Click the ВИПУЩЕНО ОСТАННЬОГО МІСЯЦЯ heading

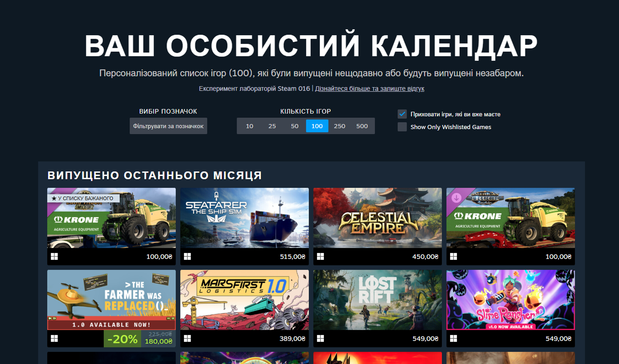(155, 175)
